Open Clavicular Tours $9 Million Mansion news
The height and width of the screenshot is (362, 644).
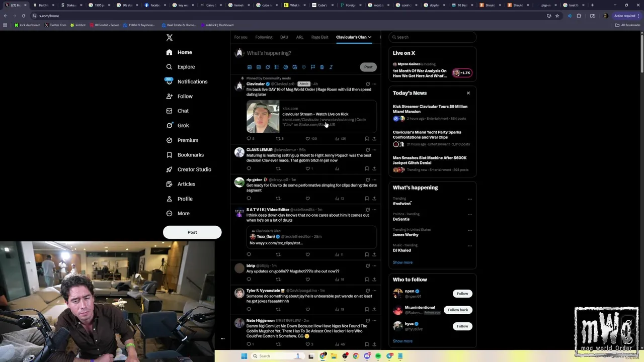[x=430, y=109]
